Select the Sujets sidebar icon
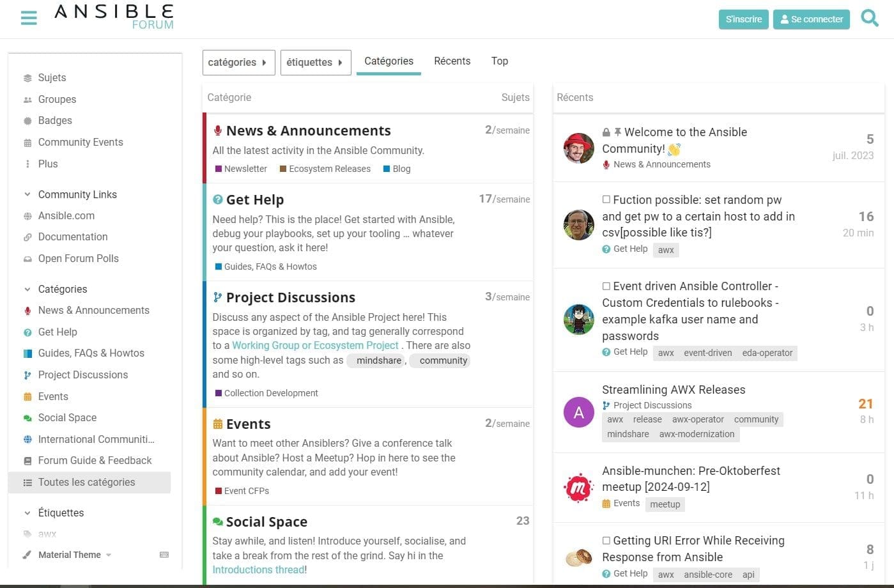 (27, 77)
